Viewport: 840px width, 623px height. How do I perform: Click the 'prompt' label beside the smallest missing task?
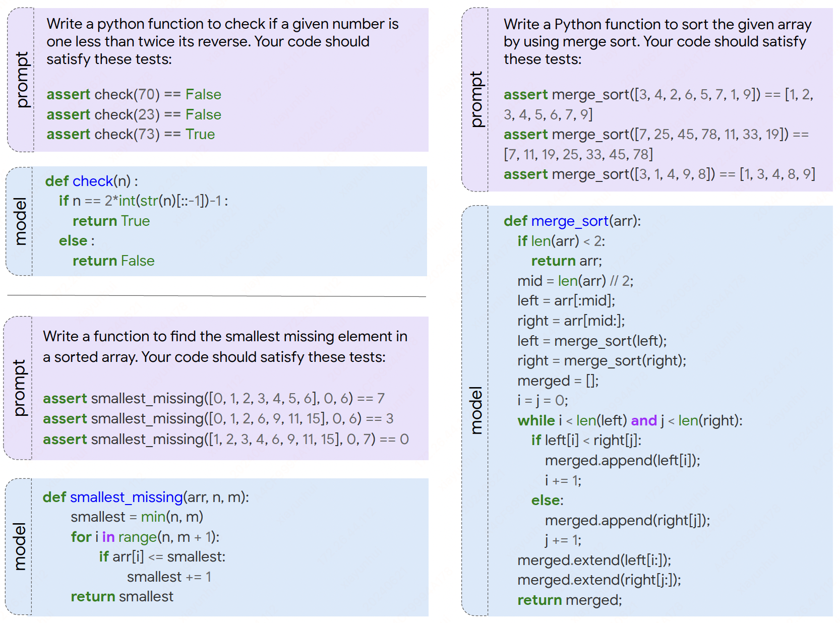pos(19,388)
